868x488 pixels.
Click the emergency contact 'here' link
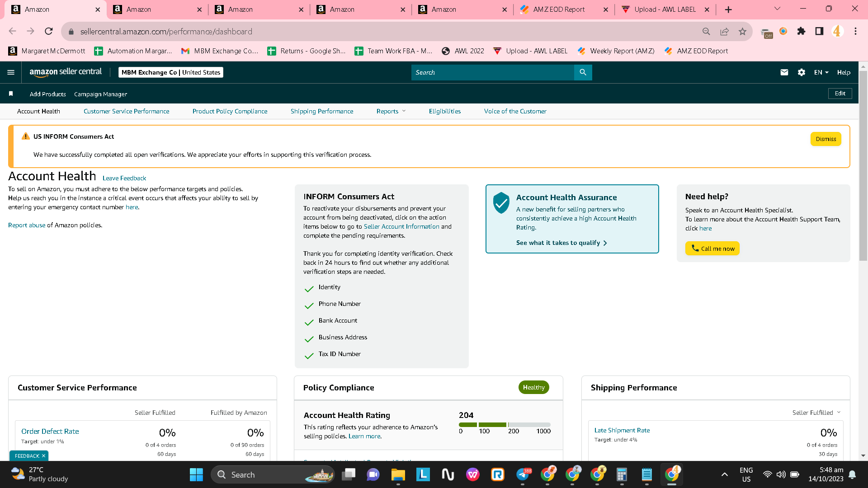pos(132,207)
